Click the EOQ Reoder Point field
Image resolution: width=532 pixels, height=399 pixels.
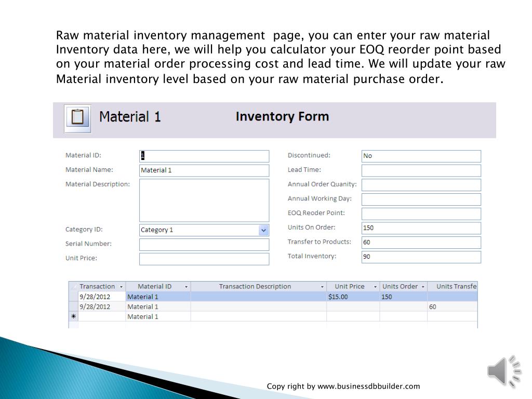pos(421,214)
